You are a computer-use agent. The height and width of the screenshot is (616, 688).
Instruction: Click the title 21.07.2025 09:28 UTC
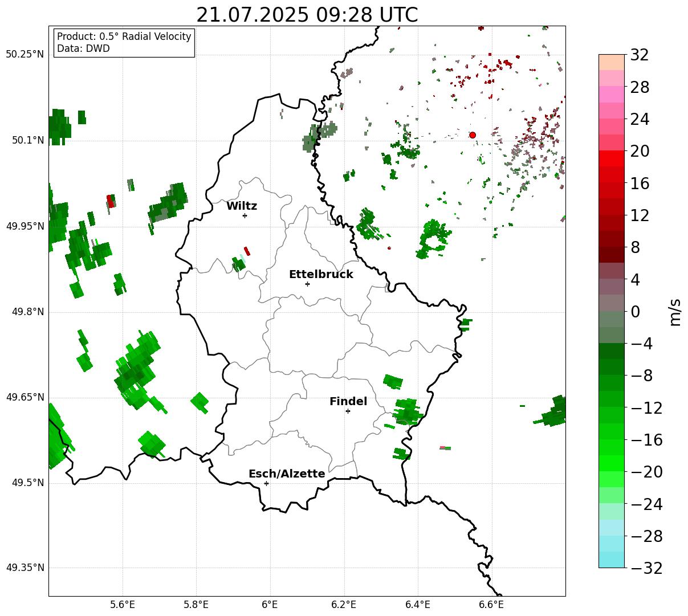[307, 15]
